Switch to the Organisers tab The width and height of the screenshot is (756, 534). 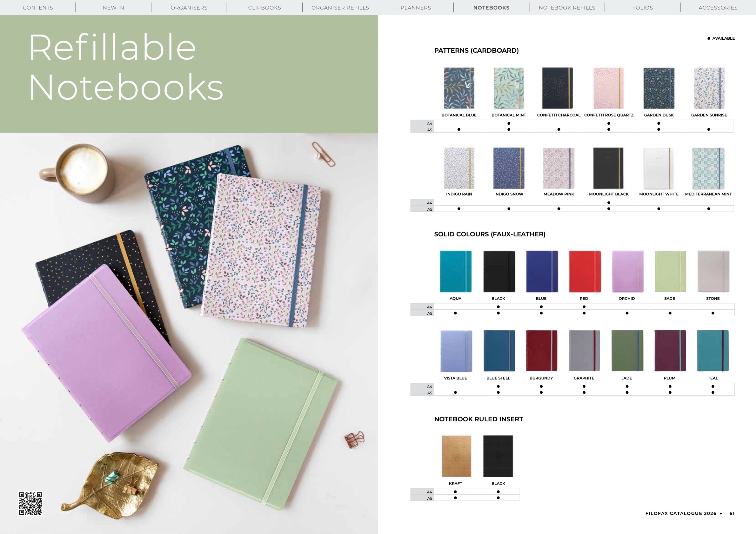[x=189, y=8]
